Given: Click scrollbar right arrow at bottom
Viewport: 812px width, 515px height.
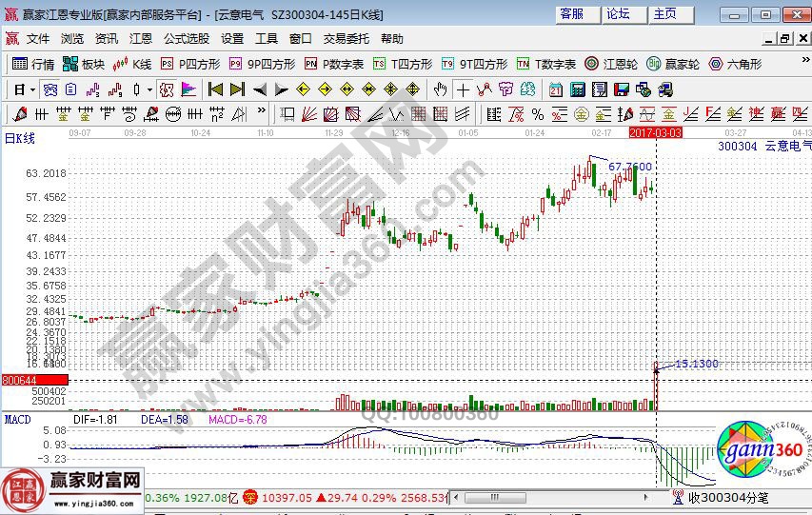Looking at the screenshot, I should (x=645, y=497).
